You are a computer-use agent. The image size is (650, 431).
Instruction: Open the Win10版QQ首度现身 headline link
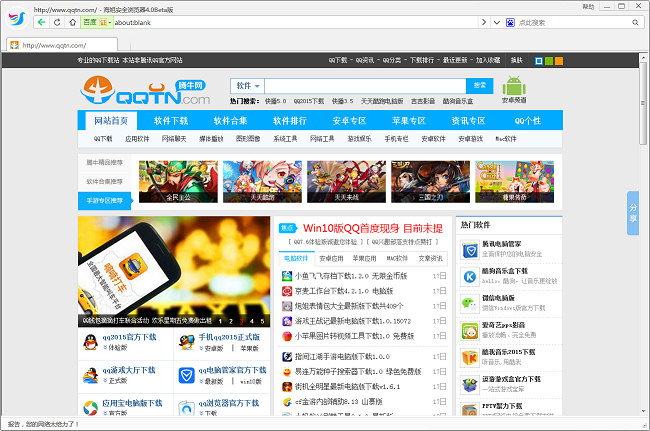pyautogui.click(x=371, y=228)
